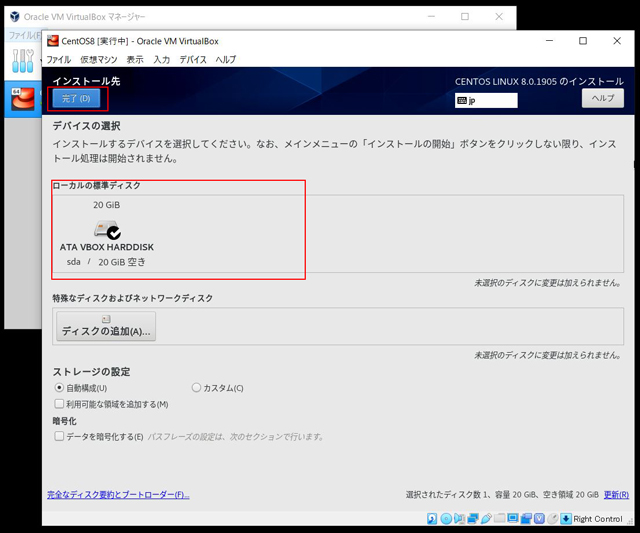Enable 利用可能な領域を追加する checkbox

(x=59, y=404)
